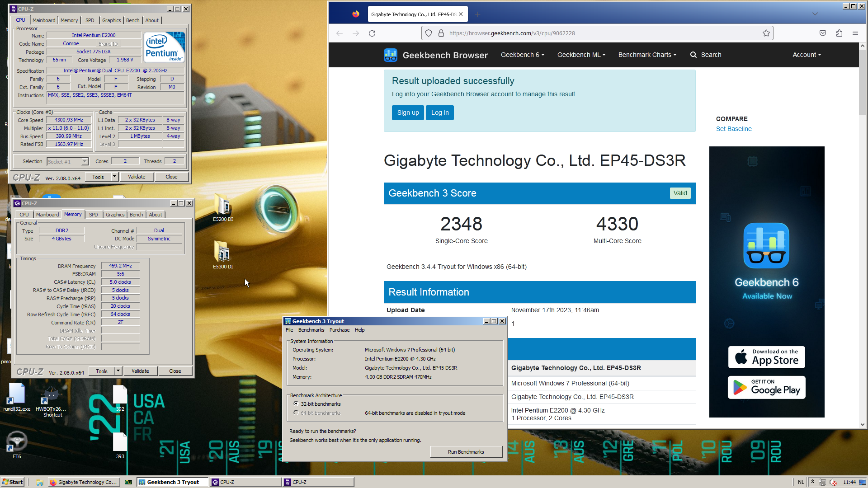Switch to SPD tab in top CPU-Z

coord(90,20)
